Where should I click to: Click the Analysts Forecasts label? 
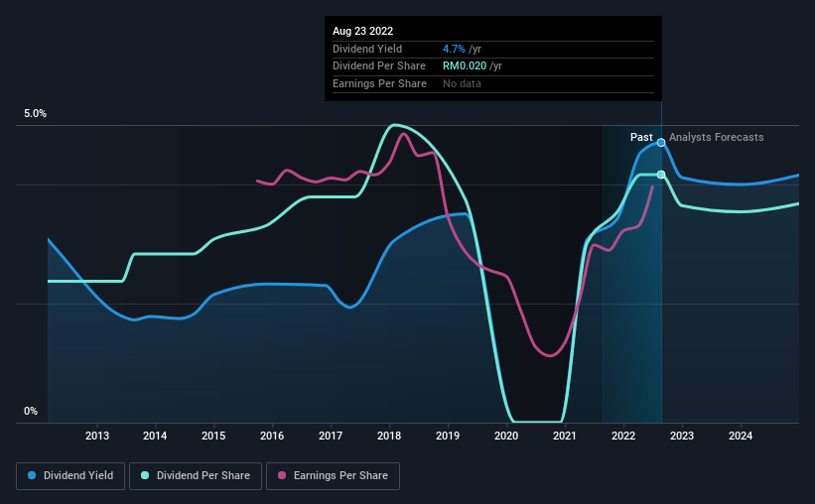point(717,137)
